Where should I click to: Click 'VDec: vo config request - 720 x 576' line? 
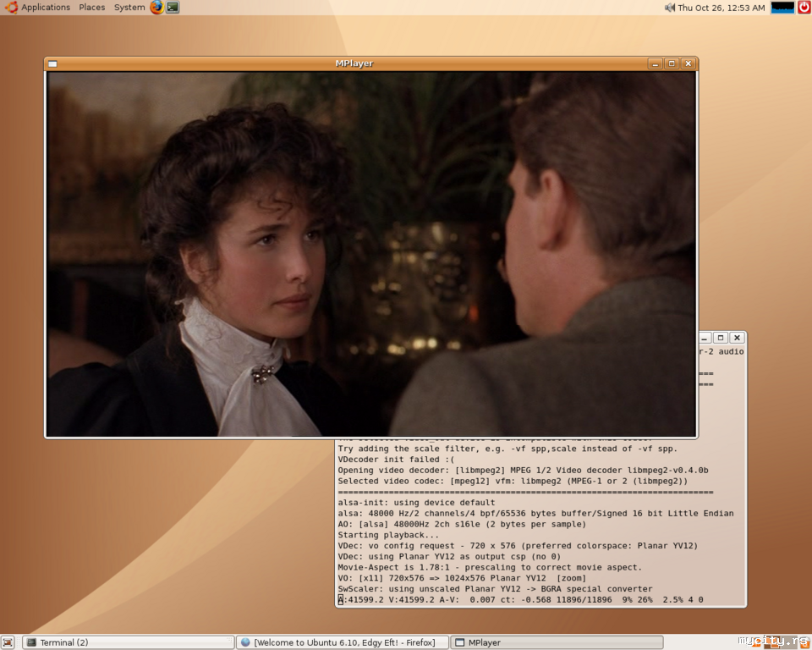click(x=518, y=545)
